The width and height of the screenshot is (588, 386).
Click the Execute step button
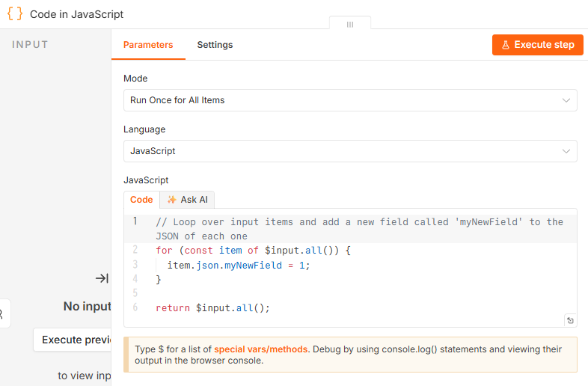coord(537,45)
